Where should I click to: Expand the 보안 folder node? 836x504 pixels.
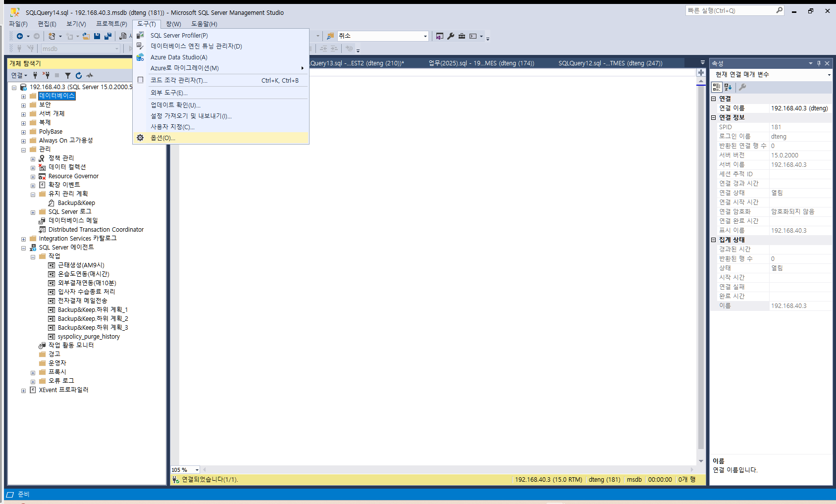tap(23, 105)
